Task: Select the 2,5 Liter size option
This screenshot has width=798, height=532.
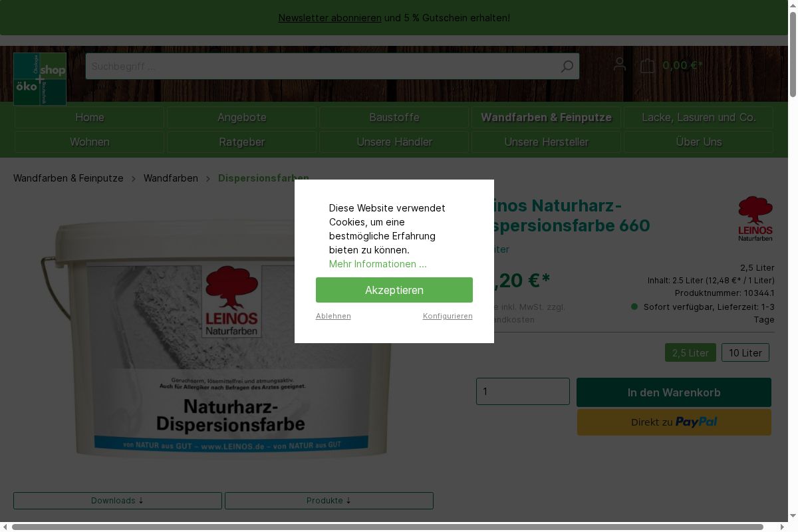Action: point(690,352)
